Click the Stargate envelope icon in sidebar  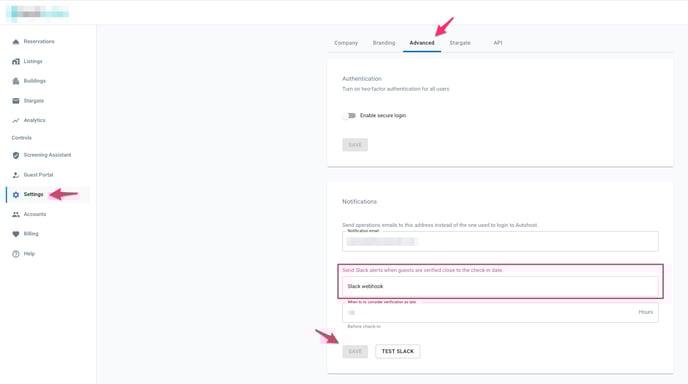click(x=16, y=101)
